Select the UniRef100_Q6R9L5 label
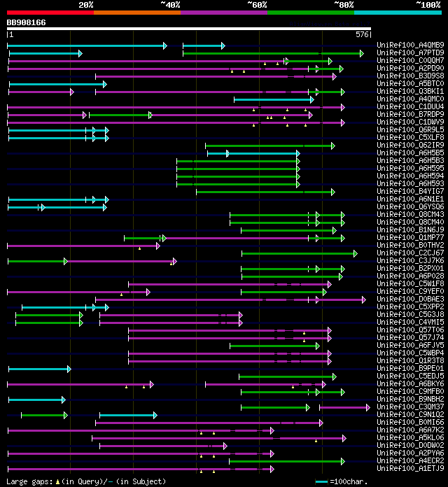Viewport: 448px width, 487px height. 410,129
